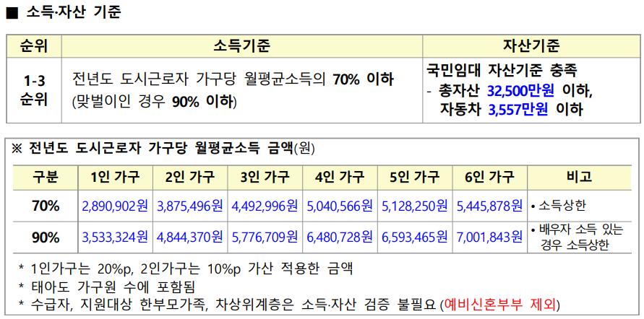Click the 1-3 순위 row label
This screenshot has height=319, width=644.
click(34, 91)
